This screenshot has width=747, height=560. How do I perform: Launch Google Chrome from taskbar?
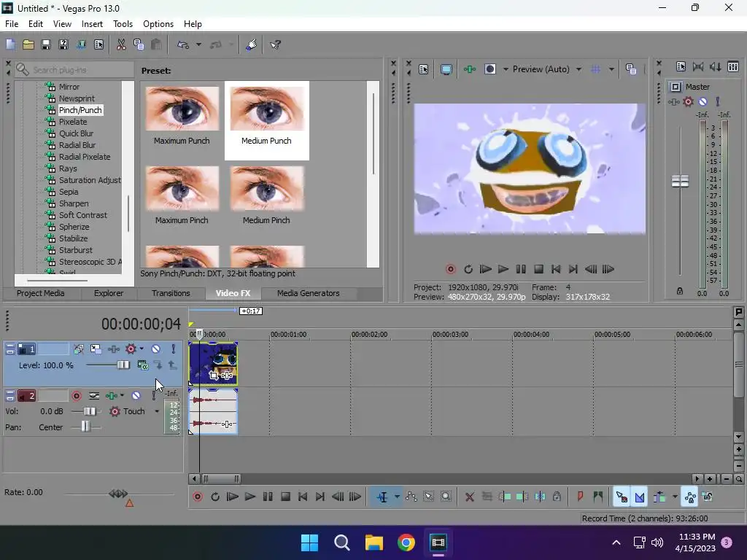[406, 542]
